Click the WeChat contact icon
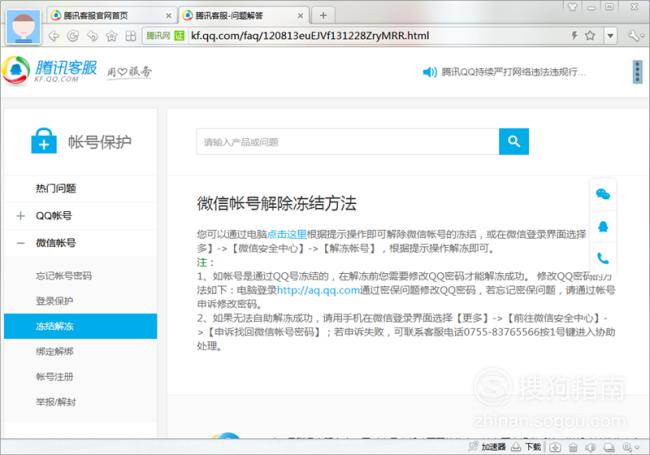 (x=603, y=194)
